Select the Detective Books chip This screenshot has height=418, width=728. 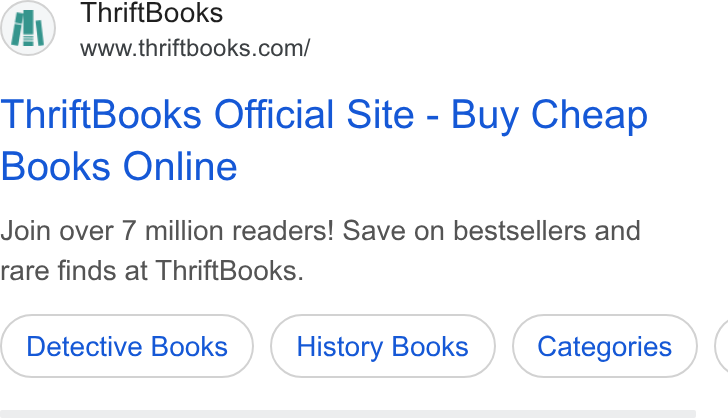click(127, 346)
